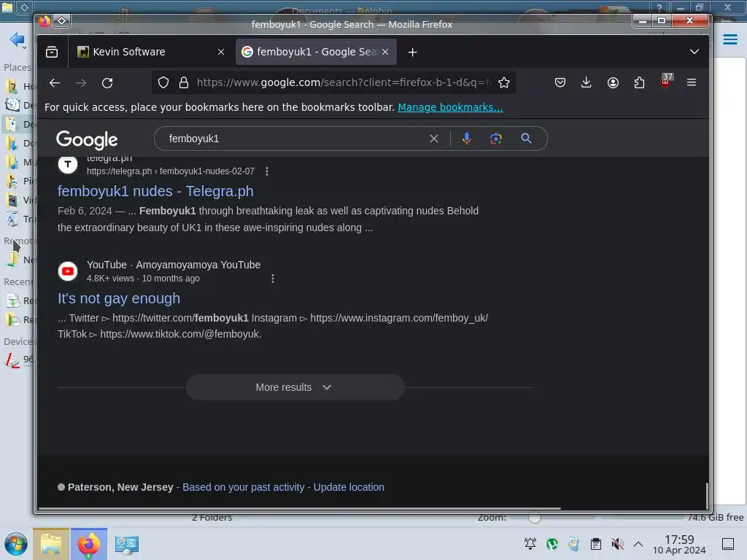747x560 pixels.
Task: Bookmark this page with the star icon
Action: [x=504, y=83]
